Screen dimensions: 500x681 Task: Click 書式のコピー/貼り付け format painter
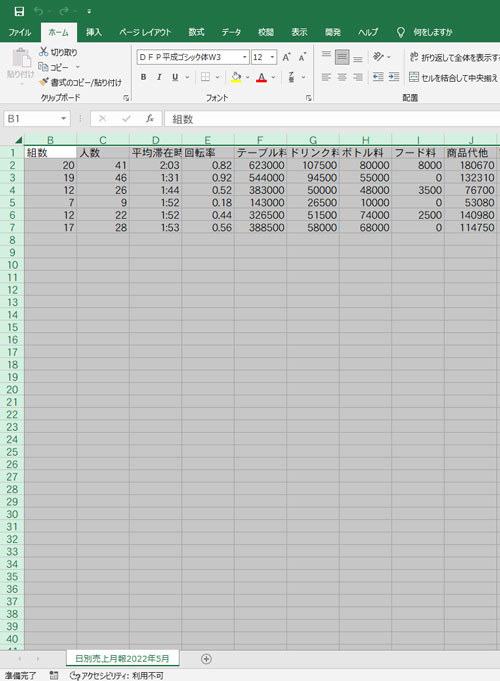[80, 82]
